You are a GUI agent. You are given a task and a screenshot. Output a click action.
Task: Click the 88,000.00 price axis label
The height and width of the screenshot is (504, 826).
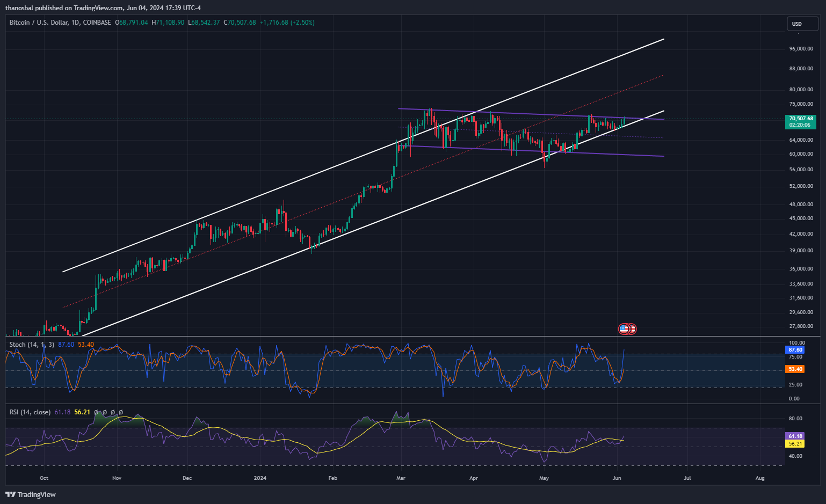(801, 69)
